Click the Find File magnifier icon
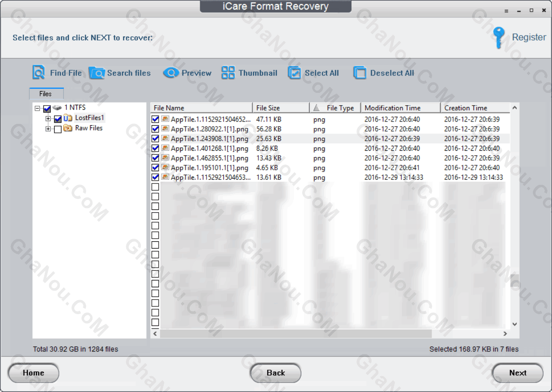This screenshot has height=392, width=552. coord(39,73)
